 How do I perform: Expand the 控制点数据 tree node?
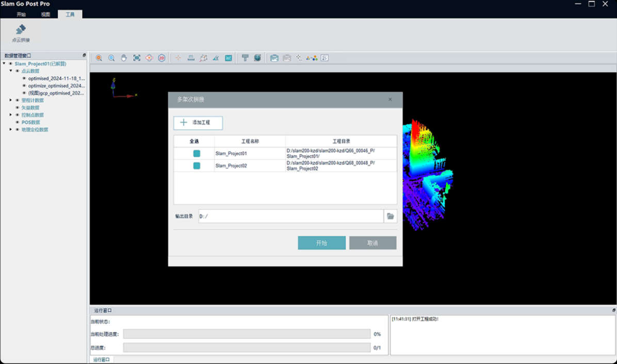click(x=11, y=115)
